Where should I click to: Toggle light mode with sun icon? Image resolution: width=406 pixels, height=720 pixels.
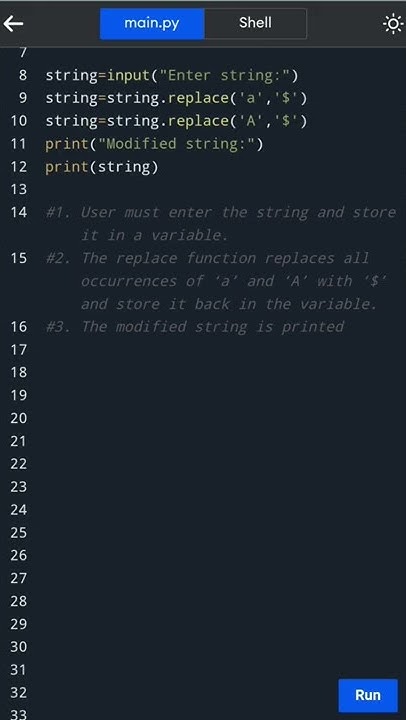tap(393, 24)
